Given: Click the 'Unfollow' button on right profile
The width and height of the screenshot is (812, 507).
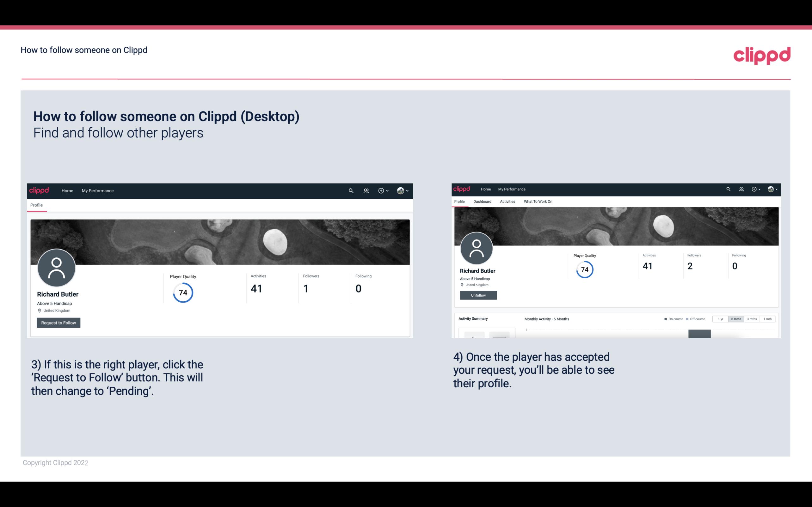Looking at the screenshot, I should click(477, 295).
